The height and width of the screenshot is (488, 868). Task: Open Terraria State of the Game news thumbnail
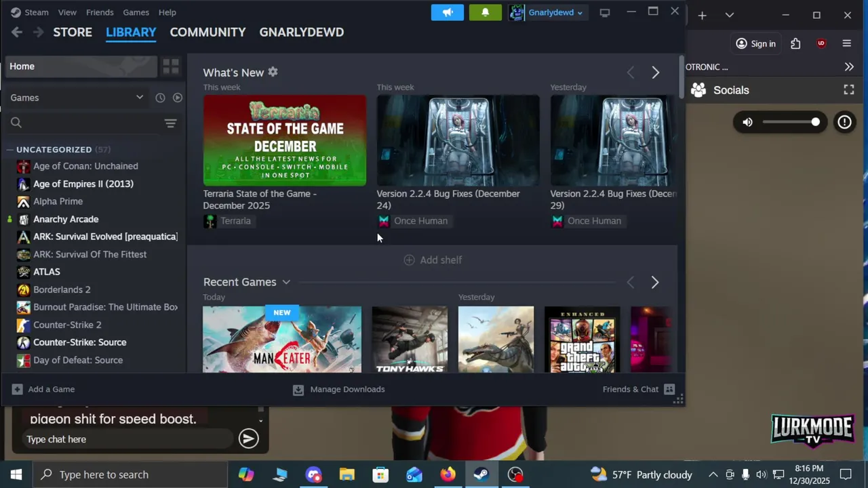tap(284, 140)
